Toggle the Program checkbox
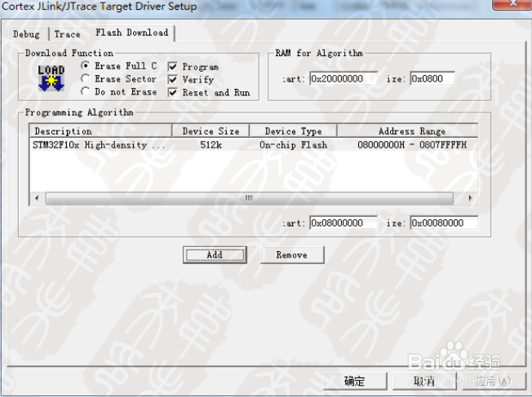532x397 pixels. click(173, 67)
